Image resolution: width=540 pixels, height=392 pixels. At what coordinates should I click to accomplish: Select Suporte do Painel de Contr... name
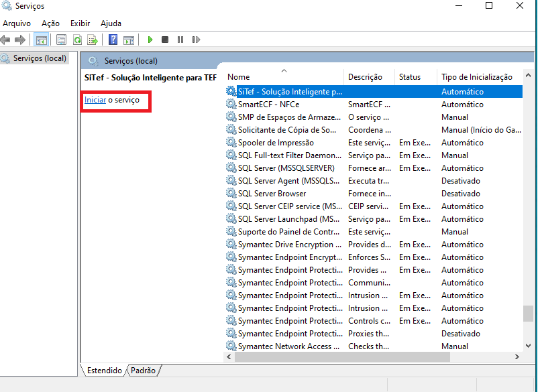click(x=288, y=232)
